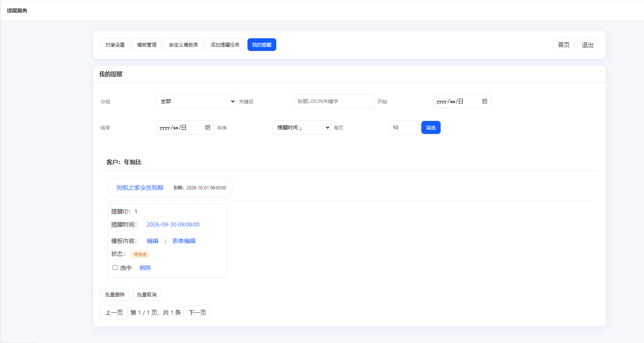Click the 首页 home button
The image size is (644, 343).
(563, 45)
